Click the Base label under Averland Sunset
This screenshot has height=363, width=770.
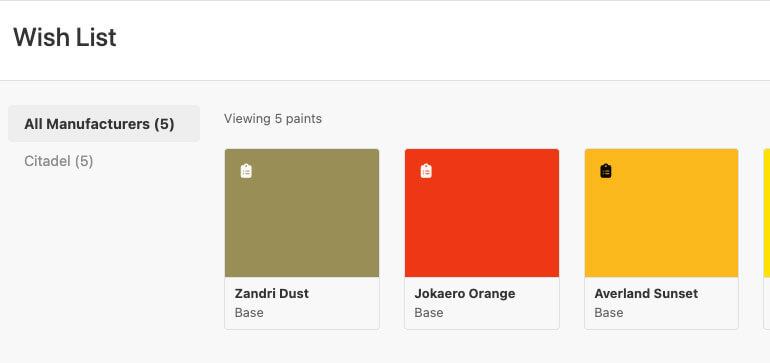coord(608,313)
